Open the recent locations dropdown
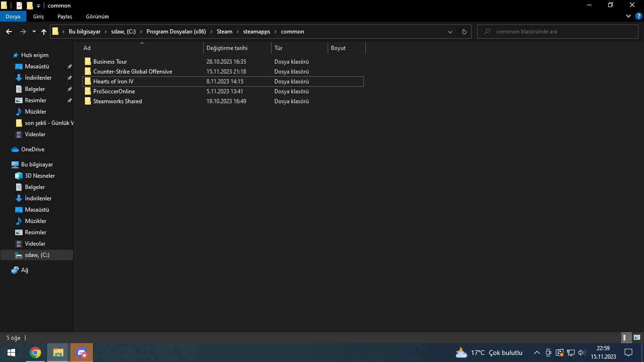This screenshot has height=362, width=644. [x=34, y=32]
